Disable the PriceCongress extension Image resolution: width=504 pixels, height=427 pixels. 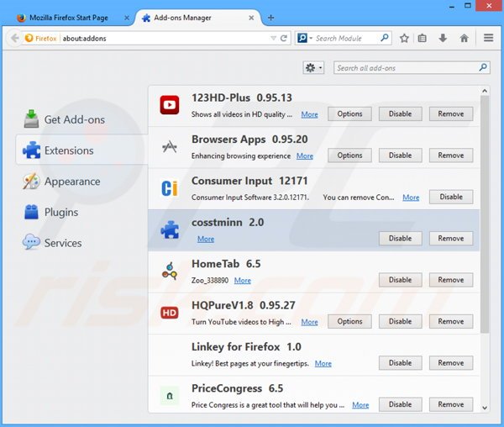tap(400, 404)
